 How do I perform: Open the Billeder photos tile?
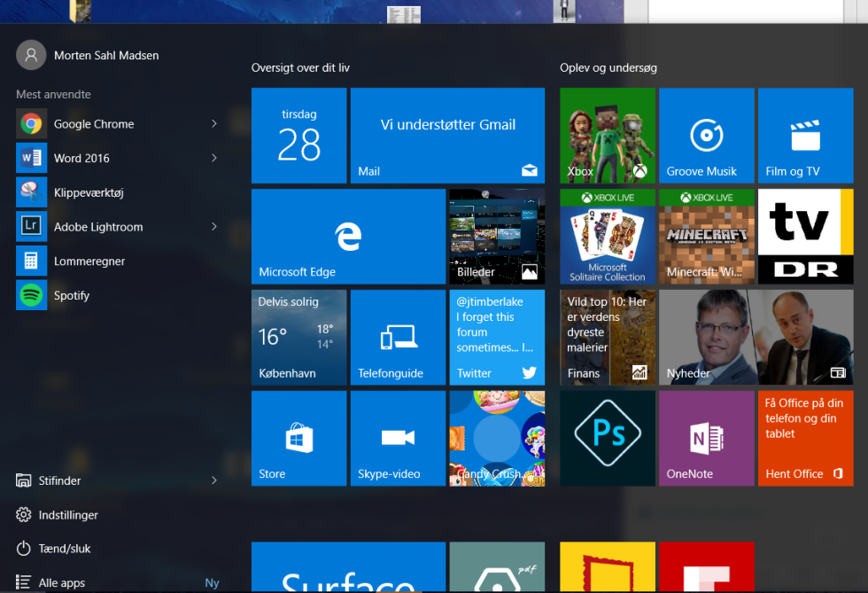pos(497,236)
